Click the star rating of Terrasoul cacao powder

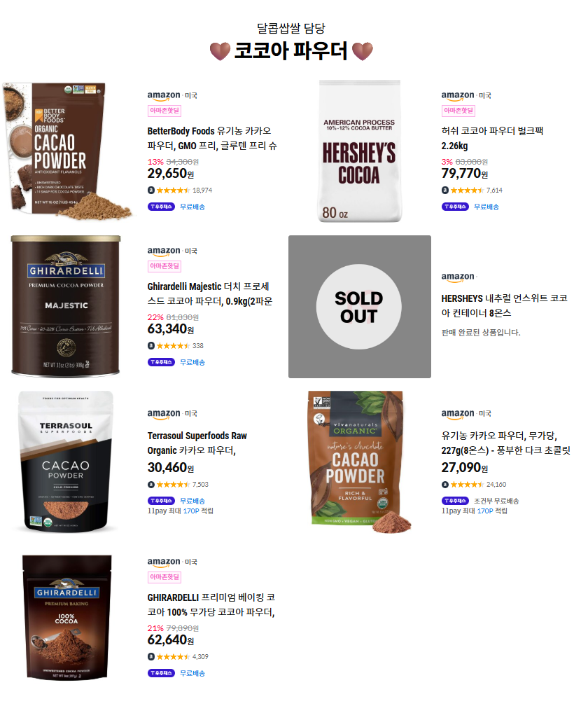[173, 485]
